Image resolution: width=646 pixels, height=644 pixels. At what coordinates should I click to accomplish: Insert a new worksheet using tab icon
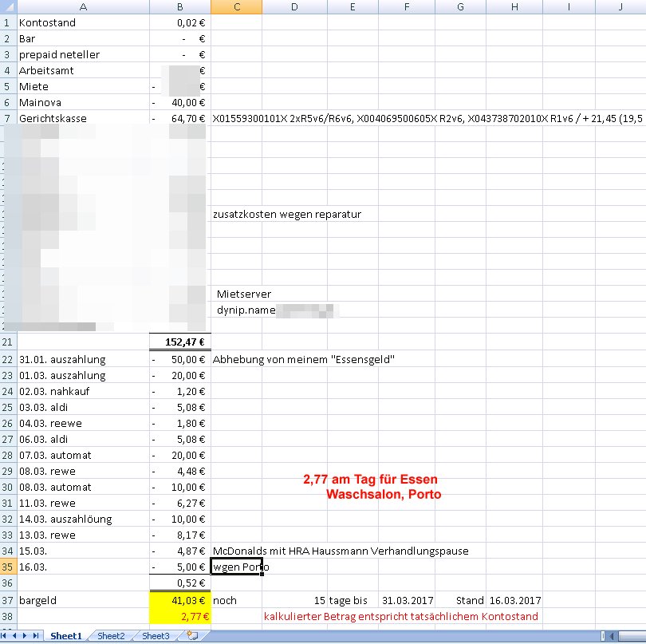[191, 636]
